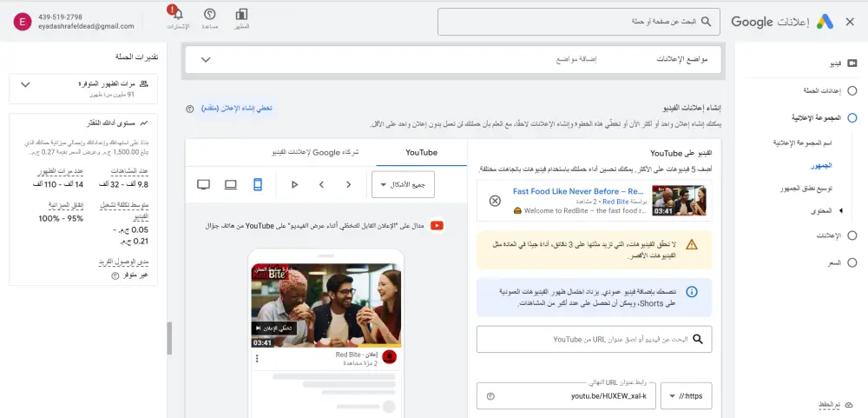Click the YouTube logo icon above phone preview

[x=437, y=226]
